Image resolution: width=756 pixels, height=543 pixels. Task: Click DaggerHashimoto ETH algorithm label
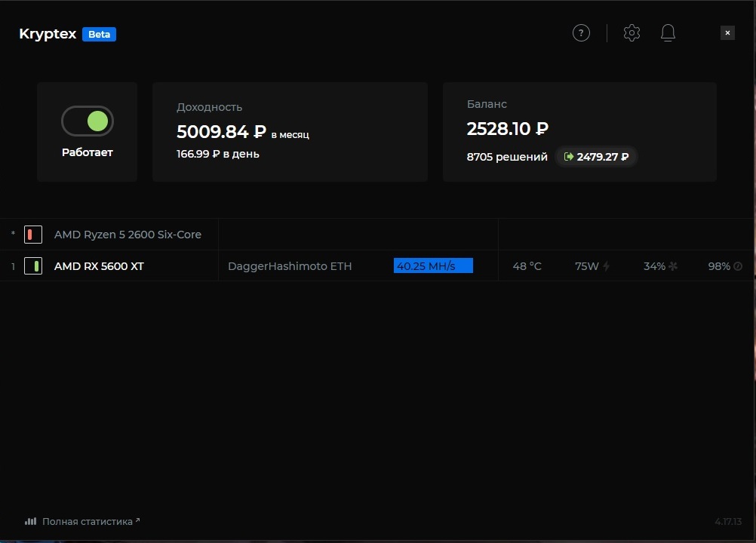(290, 266)
